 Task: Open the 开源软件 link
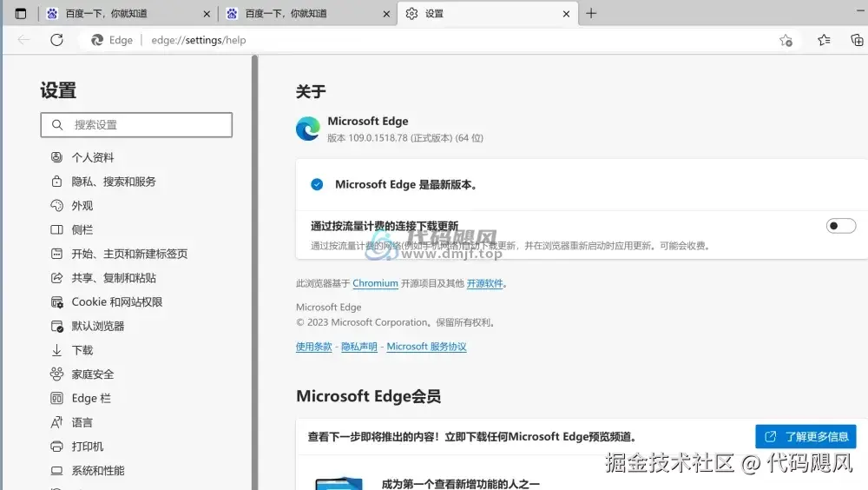484,283
